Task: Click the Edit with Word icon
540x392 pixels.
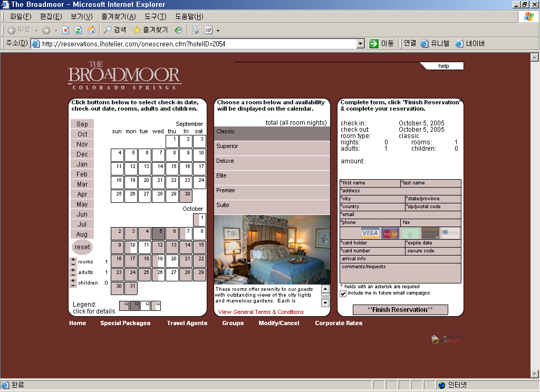Action: point(208,30)
